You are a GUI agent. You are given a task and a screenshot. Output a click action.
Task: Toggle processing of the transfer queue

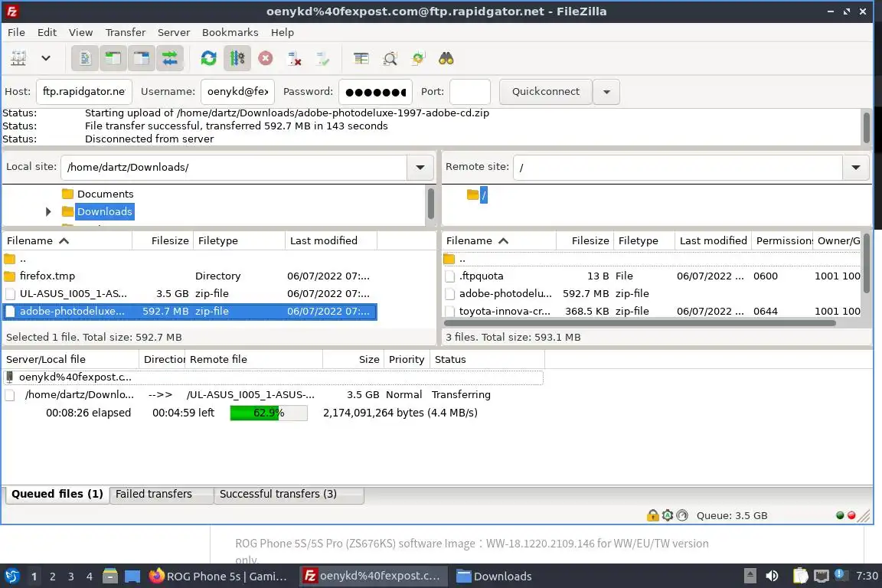pyautogui.click(x=237, y=58)
